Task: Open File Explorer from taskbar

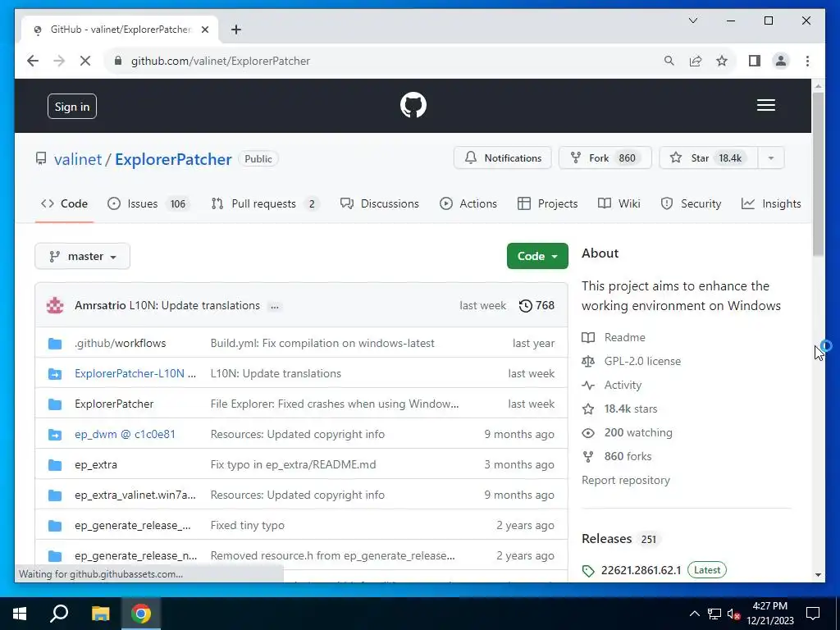Action: 100,614
